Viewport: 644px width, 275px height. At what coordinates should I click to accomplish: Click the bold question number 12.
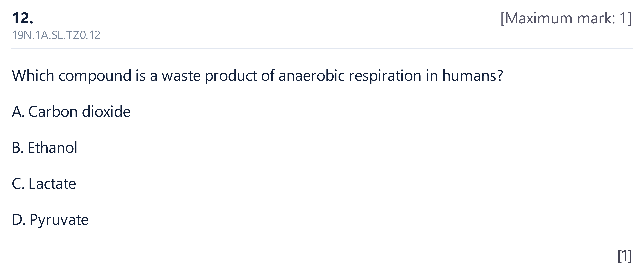click(23, 18)
